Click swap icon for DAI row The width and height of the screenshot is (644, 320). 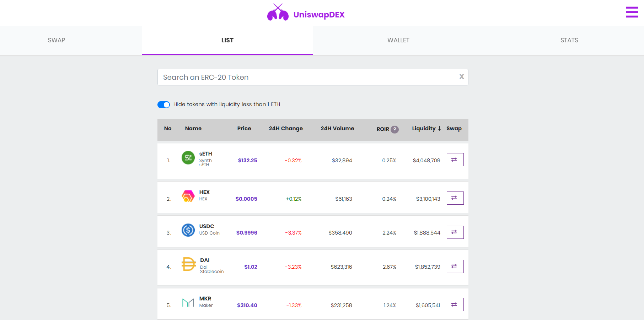click(x=455, y=267)
